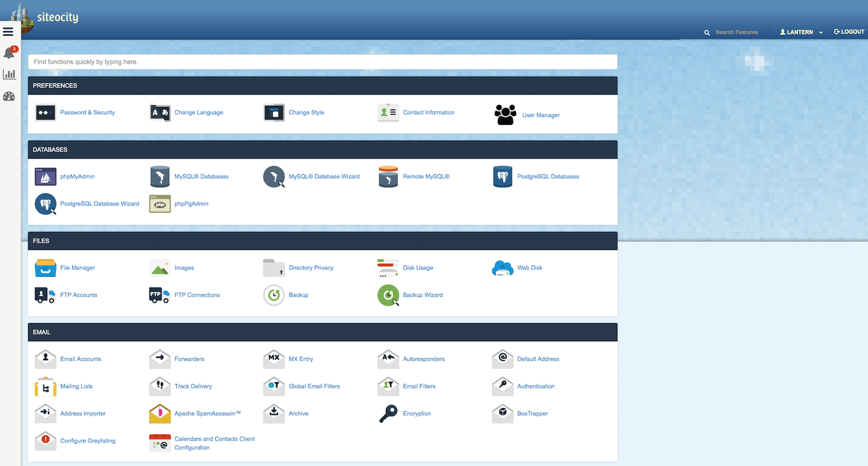This screenshot has height=466, width=868.
Task: Open the Global Email Filters link
Action: (314, 387)
